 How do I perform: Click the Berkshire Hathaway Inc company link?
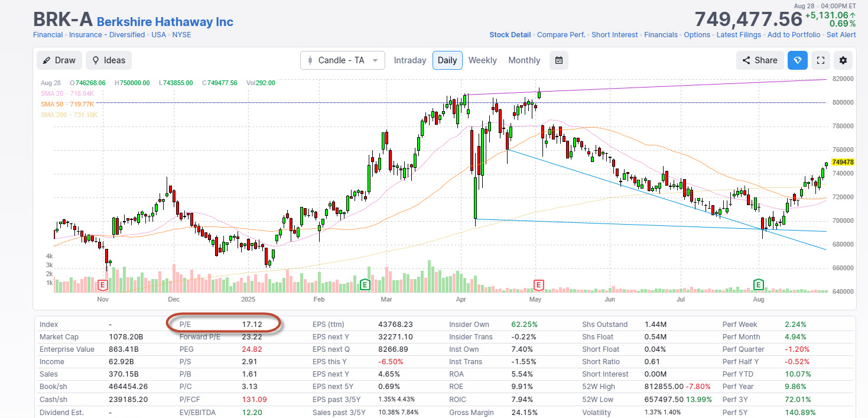pyautogui.click(x=165, y=22)
